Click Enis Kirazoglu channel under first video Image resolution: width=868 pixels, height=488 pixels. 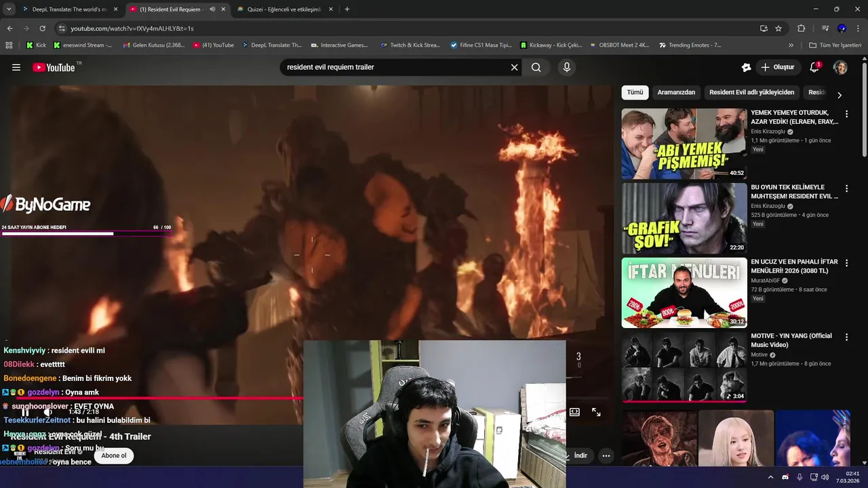click(768, 131)
